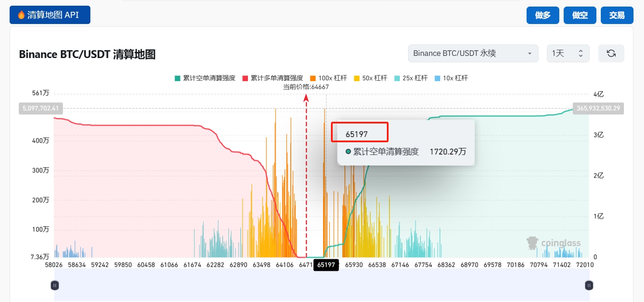Open the Binance BTC/USDT 永续 dropdown
Image resolution: width=644 pixels, height=302 pixels.
[x=473, y=53]
